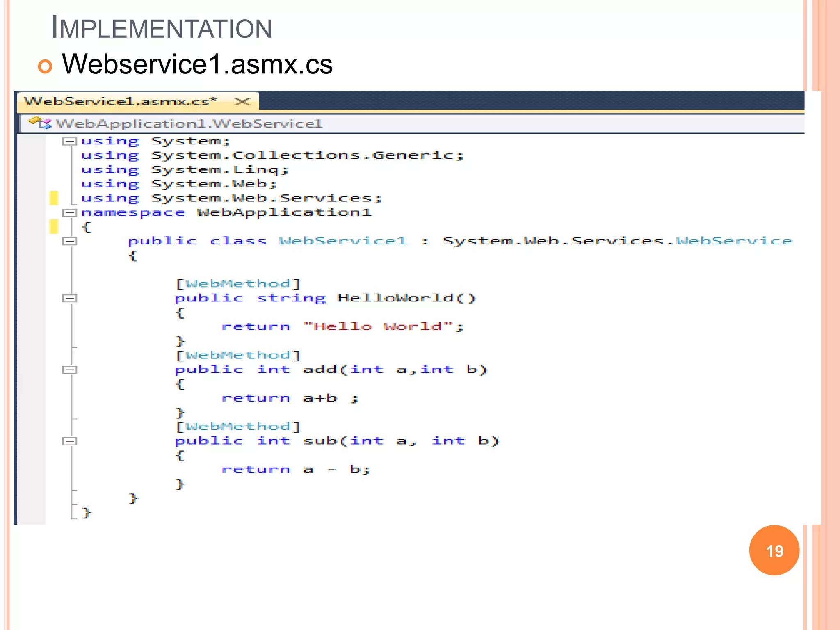Click the [WebMethod] attribute above HelloWorld
Image resolution: width=840 pixels, height=630 pixels.
pyautogui.click(x=238, y=284)
